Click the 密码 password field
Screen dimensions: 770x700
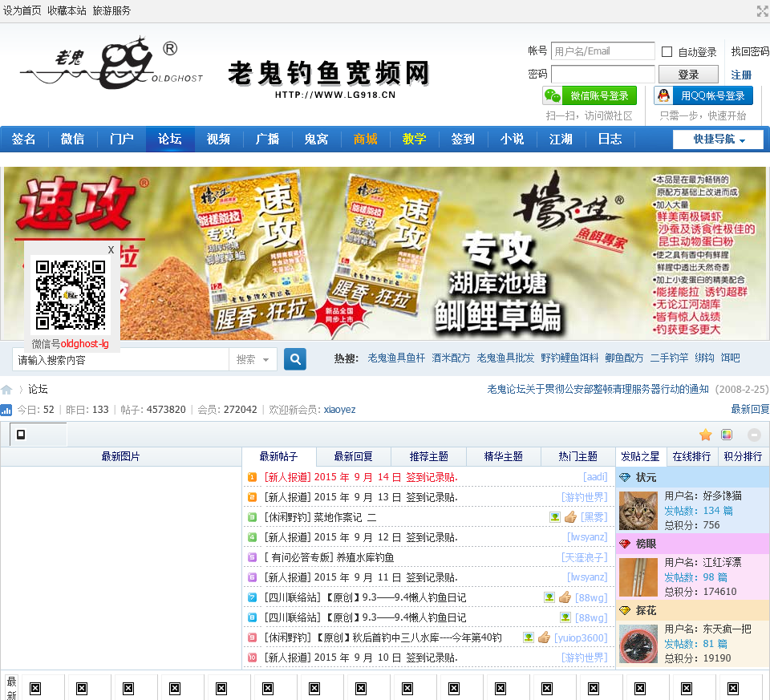[x=603, y=74]
